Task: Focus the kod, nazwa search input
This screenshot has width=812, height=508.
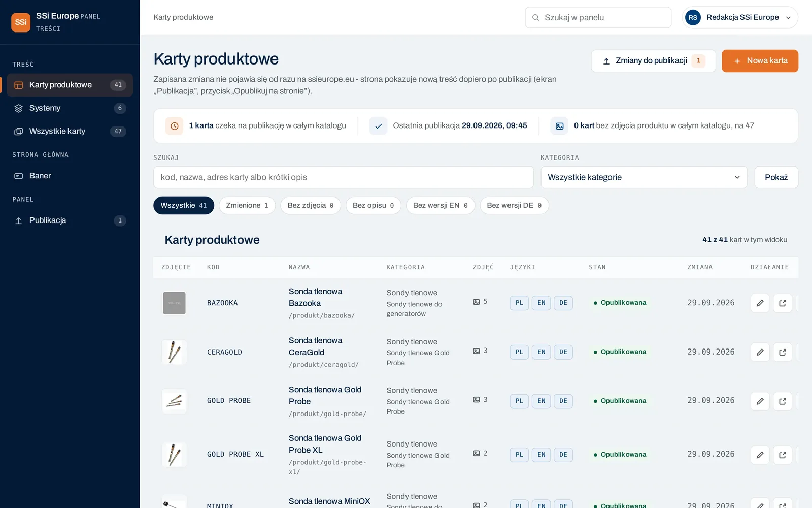Action: click(x=344, y=177)
